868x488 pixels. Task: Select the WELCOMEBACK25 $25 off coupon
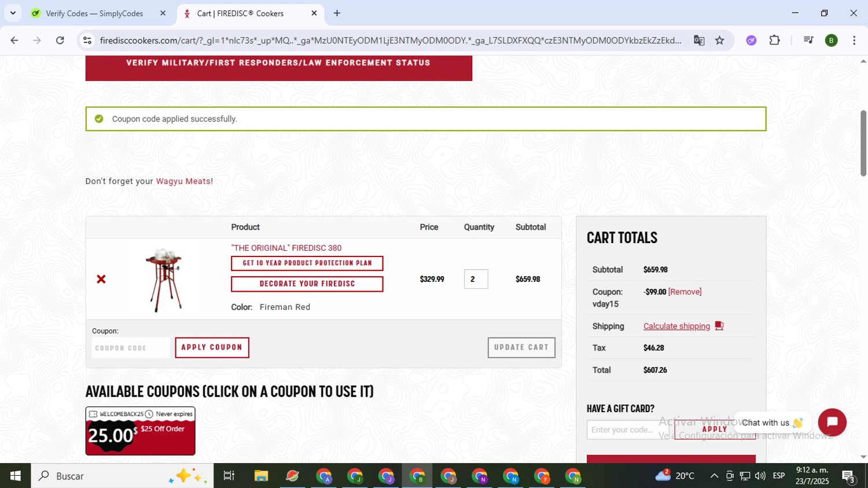tap(140, 431)
